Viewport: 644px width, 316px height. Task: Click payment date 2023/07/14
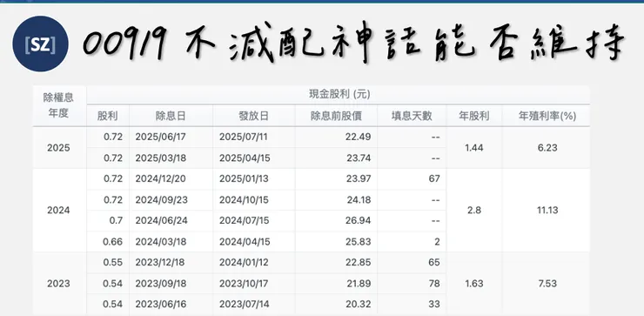point(244,304)
